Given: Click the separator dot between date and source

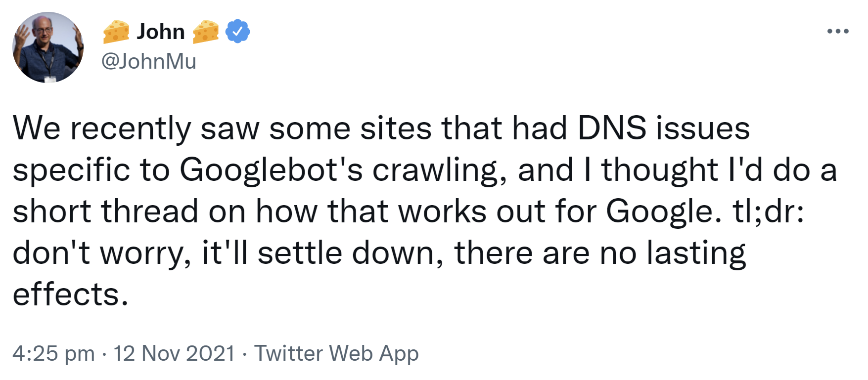Looking at the screenshot, I should (x=244, y=353).
